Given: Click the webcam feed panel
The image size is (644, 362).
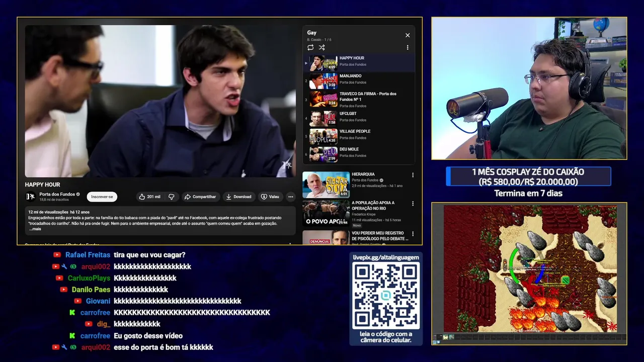Looking at the screenshot, I should point(529,88).
